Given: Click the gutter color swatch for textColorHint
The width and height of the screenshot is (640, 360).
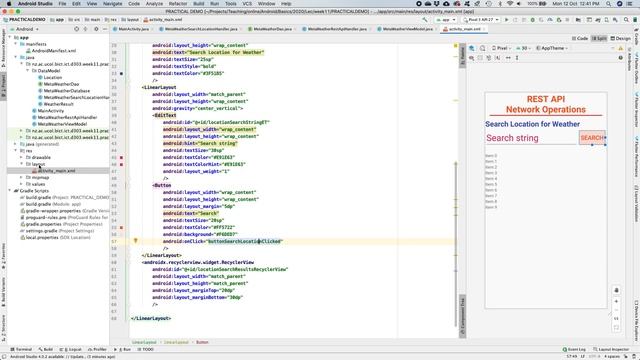Looking at the screenshot, I should click(x=121, y=164).
